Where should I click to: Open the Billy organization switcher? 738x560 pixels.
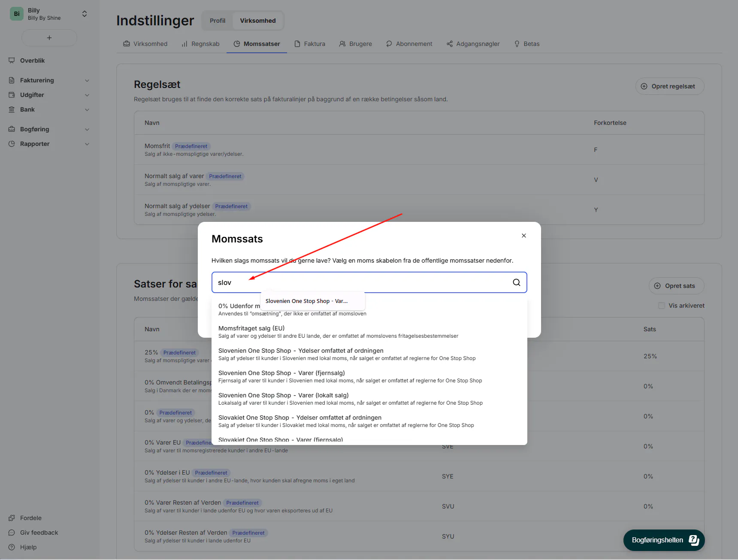pos(85,14)
